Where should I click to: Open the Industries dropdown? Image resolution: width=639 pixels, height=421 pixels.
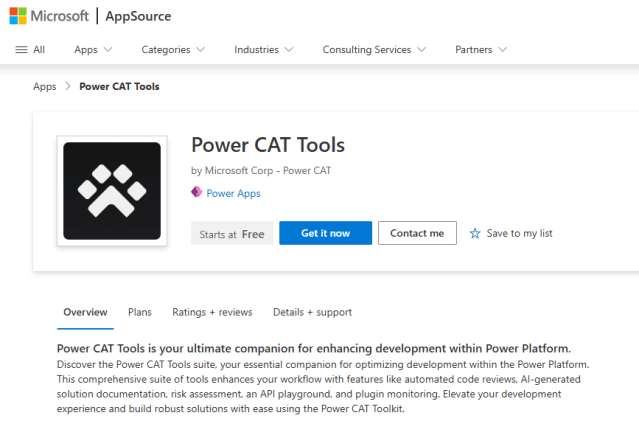(264, 50)
